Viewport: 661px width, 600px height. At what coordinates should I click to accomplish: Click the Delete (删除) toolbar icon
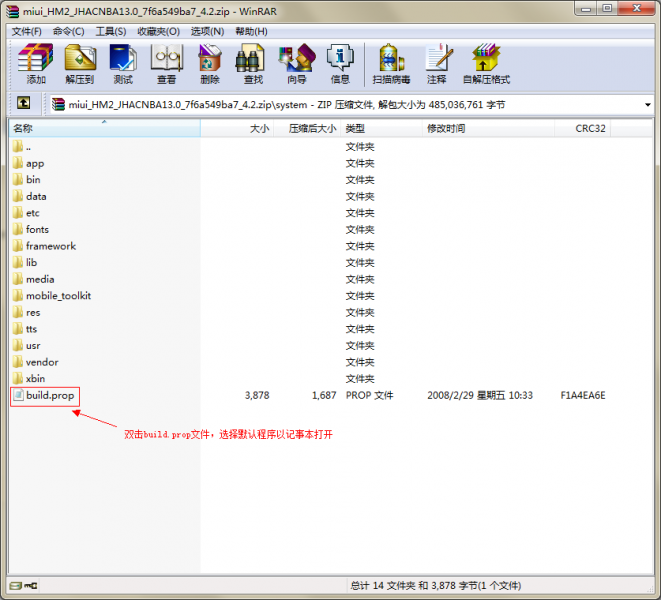click(x=210, y=63)
